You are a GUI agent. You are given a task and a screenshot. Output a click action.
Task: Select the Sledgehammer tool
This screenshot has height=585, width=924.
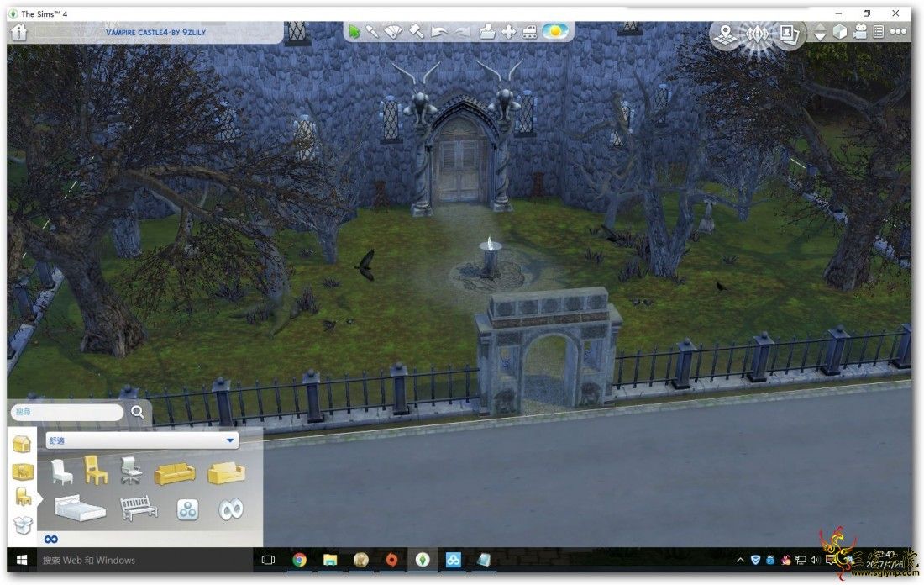coord(417,31)
